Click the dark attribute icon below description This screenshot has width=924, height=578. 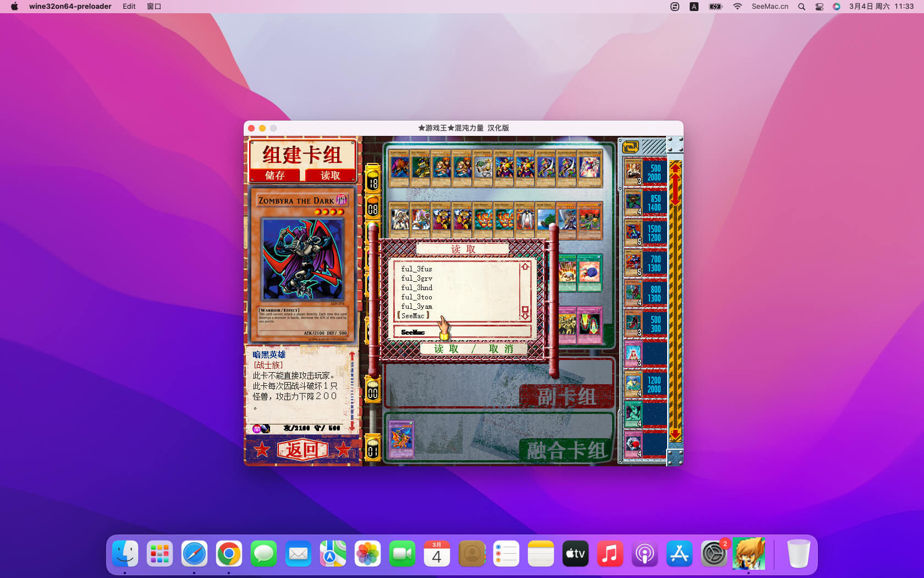tap(256, 428)
